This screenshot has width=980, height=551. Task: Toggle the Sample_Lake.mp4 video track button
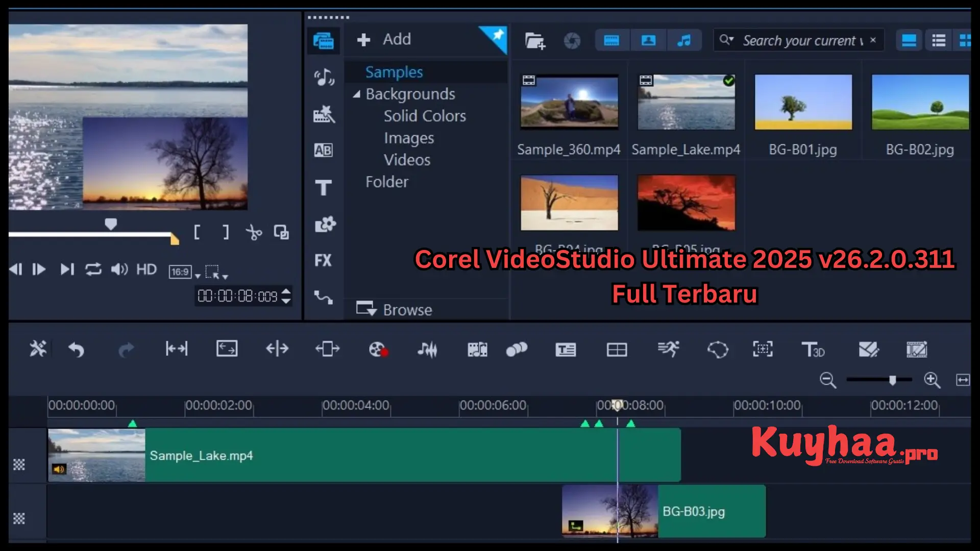(19, 464)
